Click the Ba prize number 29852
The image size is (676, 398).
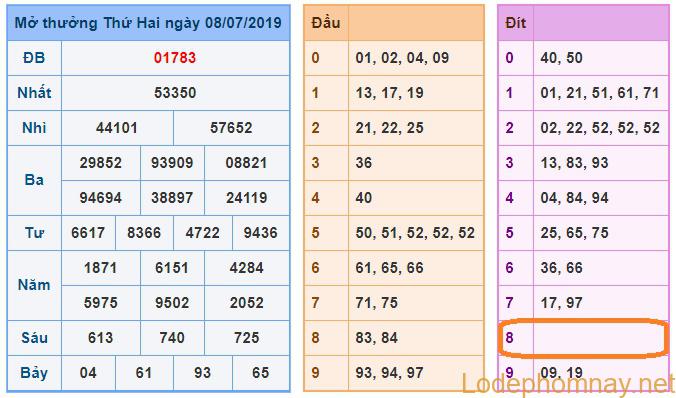[x=100, y=163]
